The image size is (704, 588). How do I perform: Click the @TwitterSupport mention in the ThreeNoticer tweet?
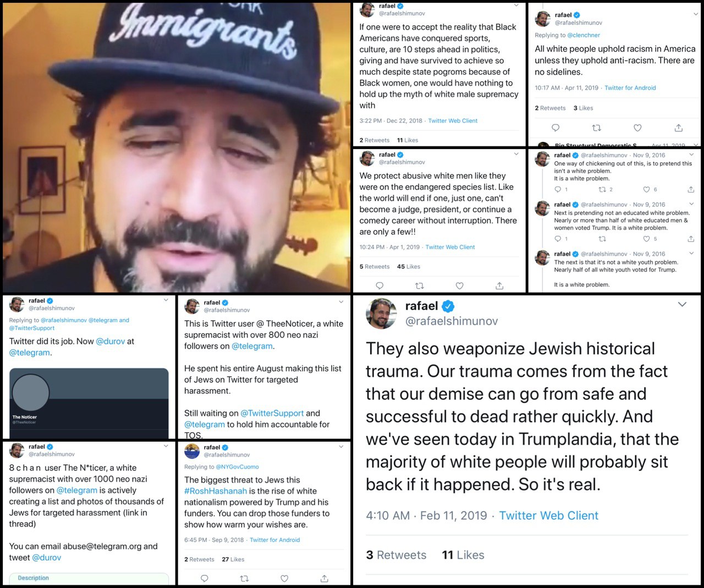tap(272, 413)
